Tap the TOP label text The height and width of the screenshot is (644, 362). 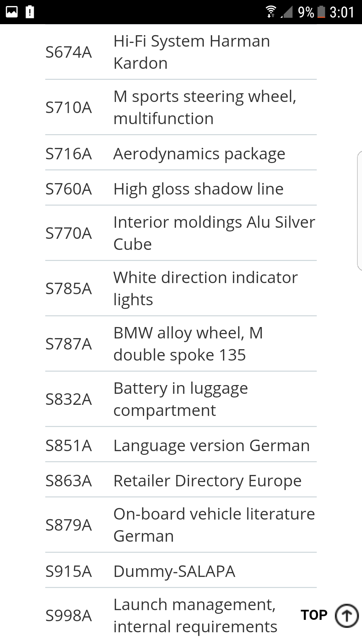[314, 615]
